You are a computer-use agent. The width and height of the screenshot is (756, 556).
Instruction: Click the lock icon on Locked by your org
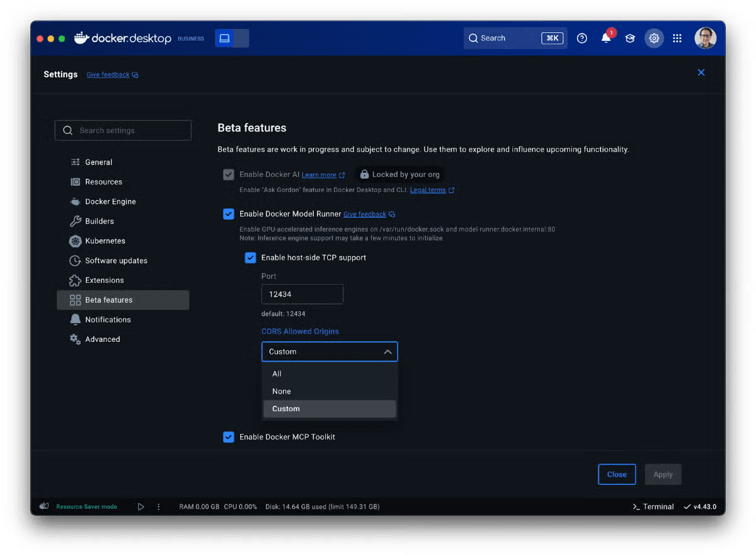(x=364, y=174)
